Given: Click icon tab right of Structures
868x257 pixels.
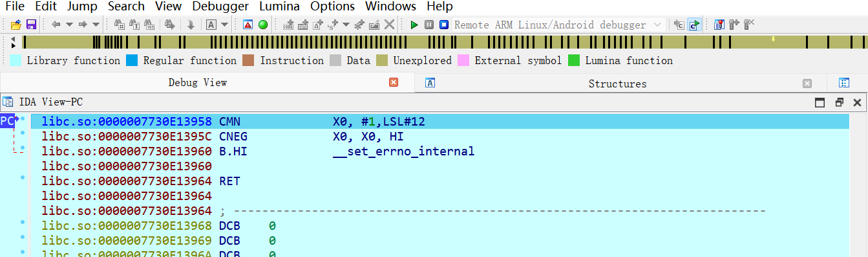Looking at the screenshot, I should tap(844, 83).
